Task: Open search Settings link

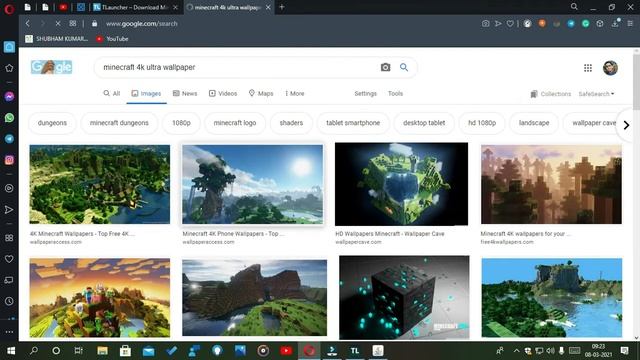Action: pos(365,93)
